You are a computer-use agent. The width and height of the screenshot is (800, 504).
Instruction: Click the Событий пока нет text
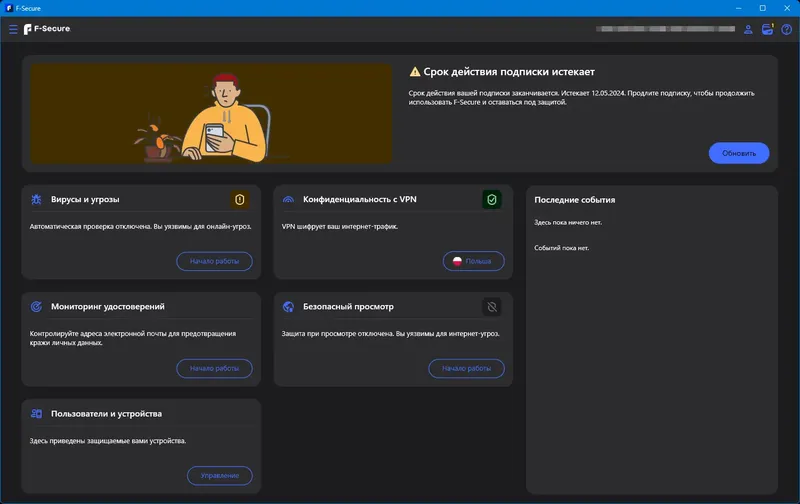click(561, 248)
